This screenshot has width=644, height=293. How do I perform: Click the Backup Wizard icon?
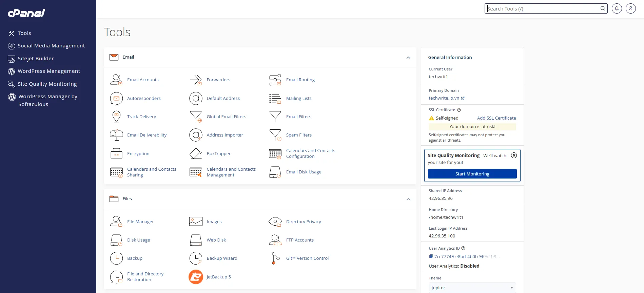[x=196, y=258]
